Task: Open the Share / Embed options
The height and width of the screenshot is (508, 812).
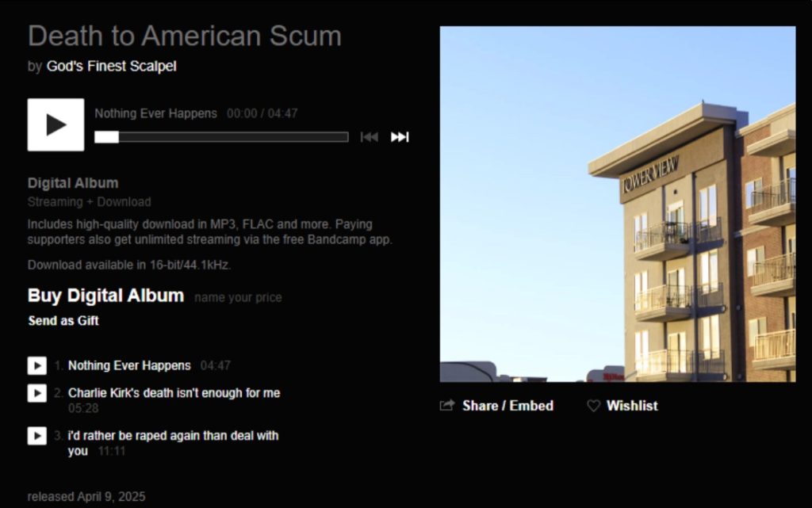Action: (507, 406)
